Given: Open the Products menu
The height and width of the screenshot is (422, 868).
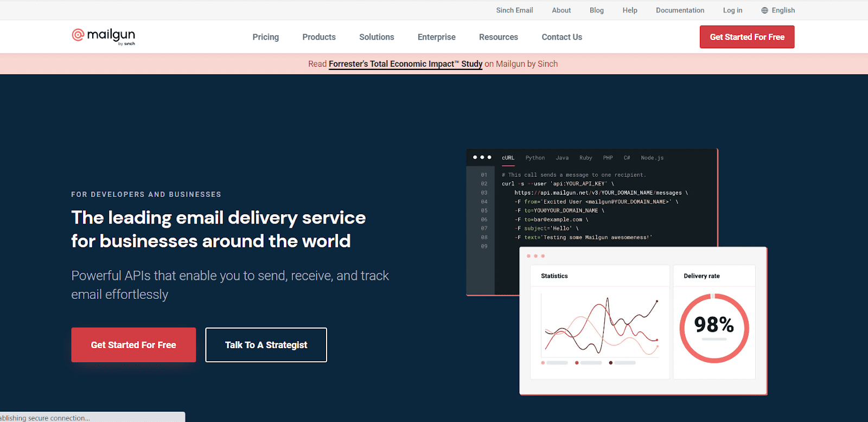Looking at the screenshot, I should [x=319, y=37].
